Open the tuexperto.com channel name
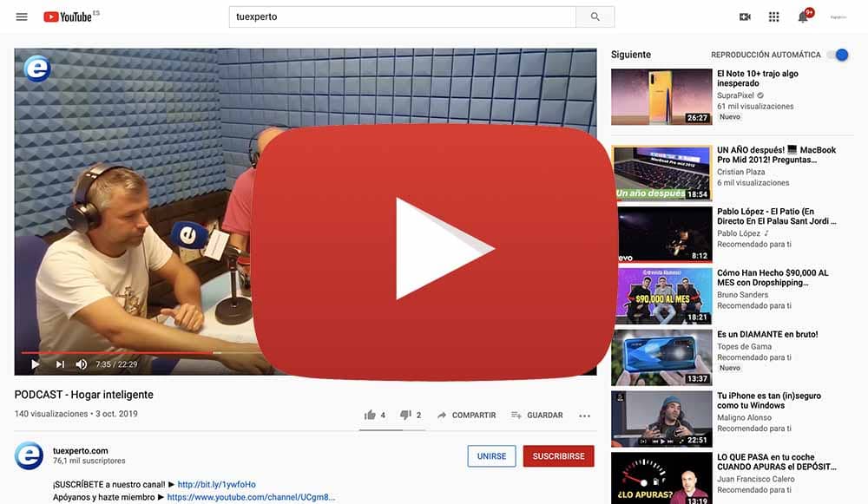The height and width of the screenshot is (504, 868). tap(80, 450)
